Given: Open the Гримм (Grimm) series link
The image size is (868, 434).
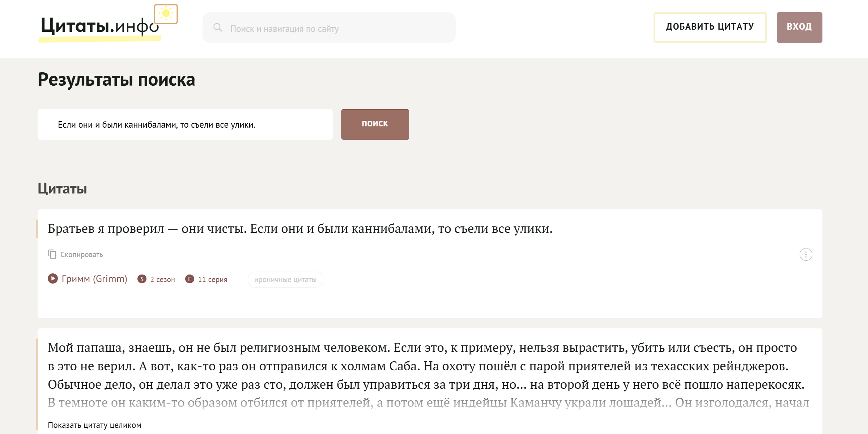Looking at the screenshot, I should coord(95,279).
